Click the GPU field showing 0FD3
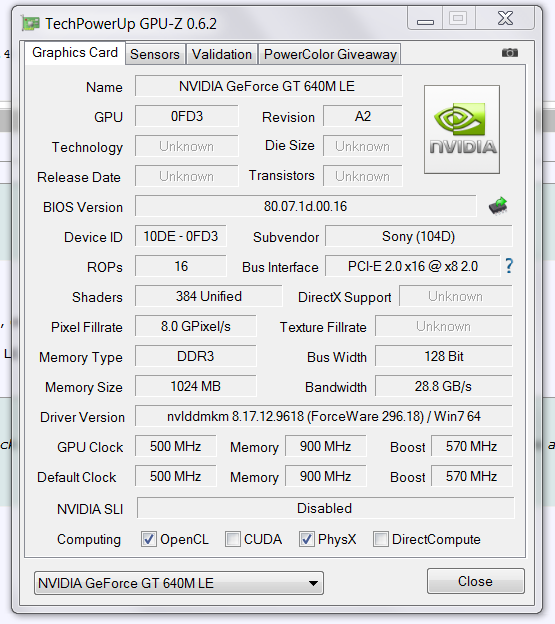555x624 pixels. point(187,116)
